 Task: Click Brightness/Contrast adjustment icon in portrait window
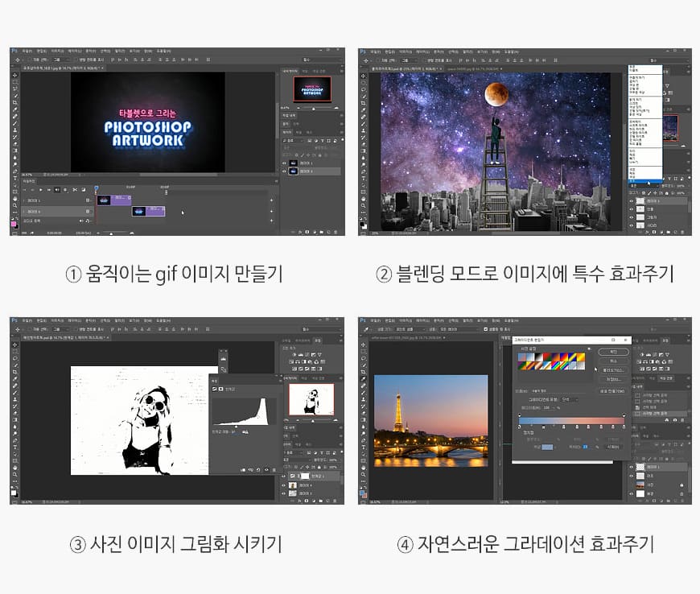coord(294,355)
